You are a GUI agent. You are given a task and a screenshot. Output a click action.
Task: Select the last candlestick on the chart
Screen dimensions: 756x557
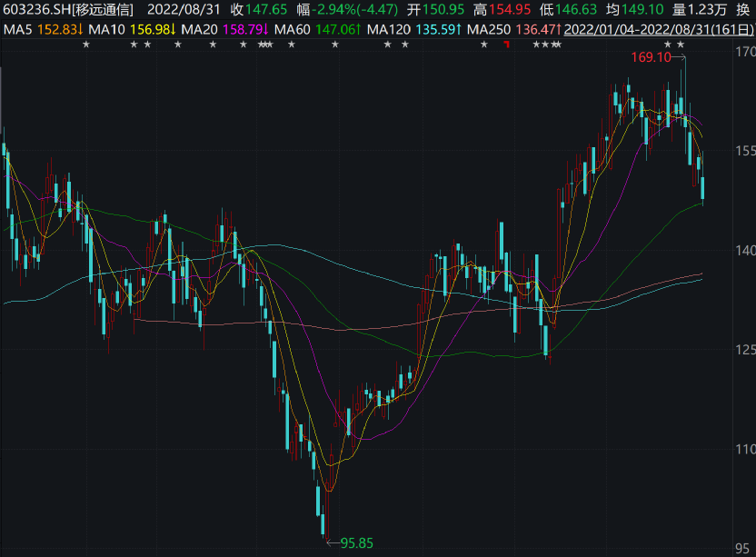(x=703, y=188)
